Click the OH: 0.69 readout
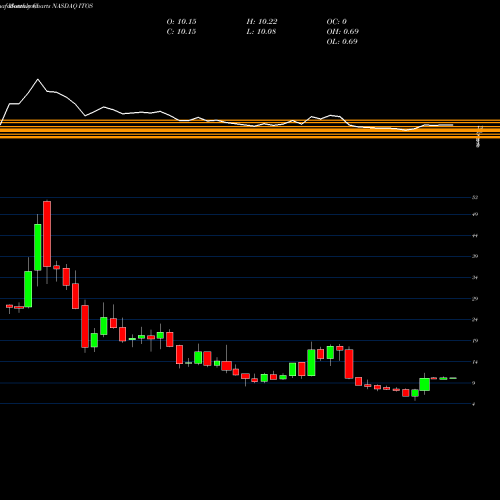500x500 pixels. click(342, 31)
